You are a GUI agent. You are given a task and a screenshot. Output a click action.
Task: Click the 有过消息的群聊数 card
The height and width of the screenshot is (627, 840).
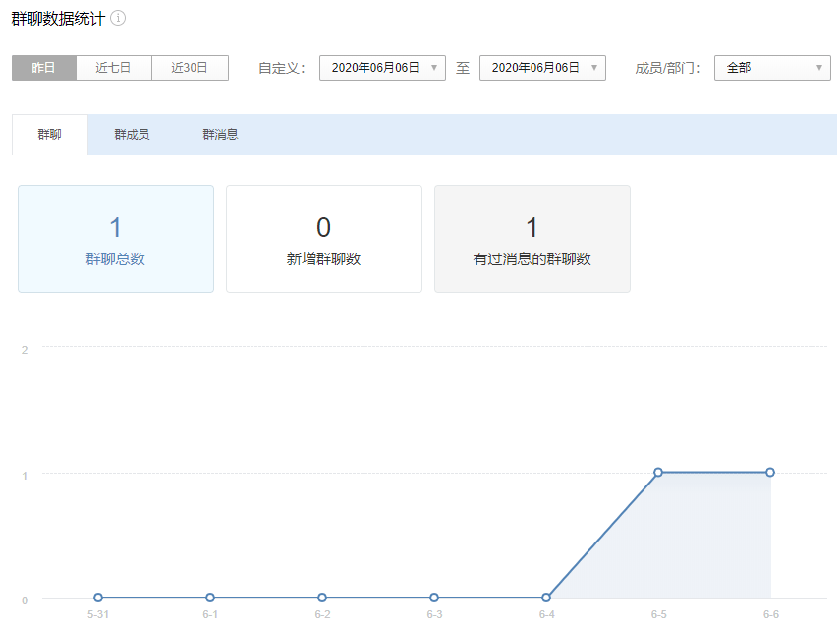[x=532, y=239]
